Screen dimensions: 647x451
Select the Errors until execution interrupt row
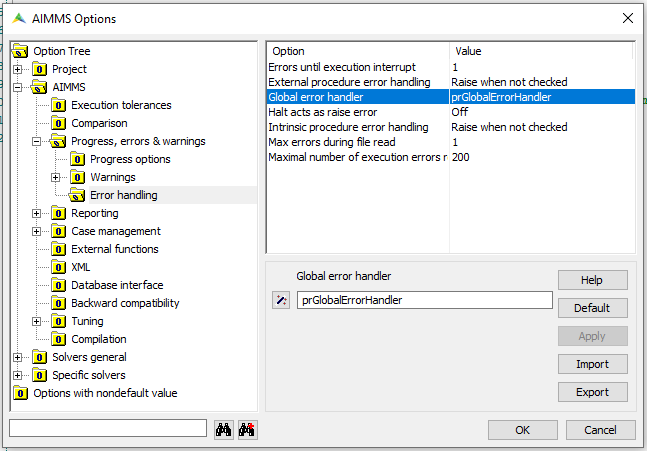click(x=451, y=67)
